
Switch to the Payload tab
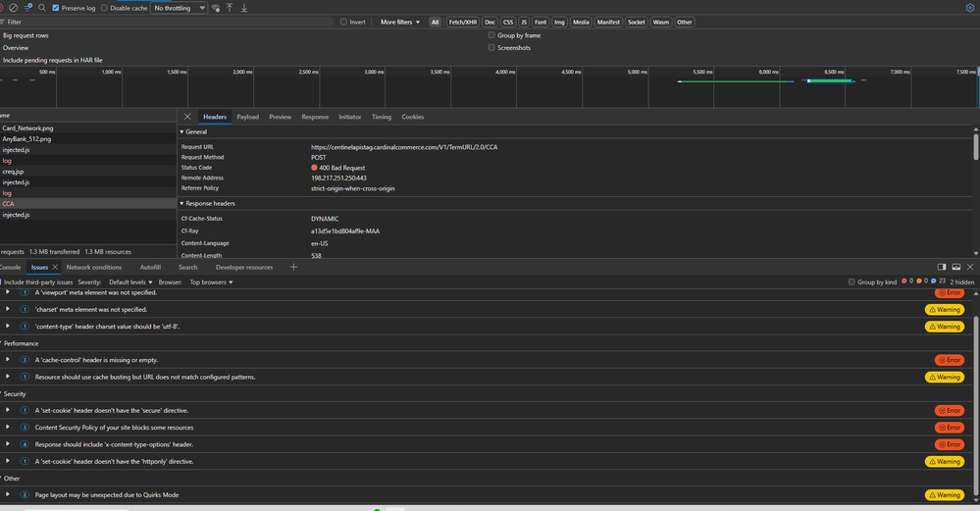(x=247, y=117)
